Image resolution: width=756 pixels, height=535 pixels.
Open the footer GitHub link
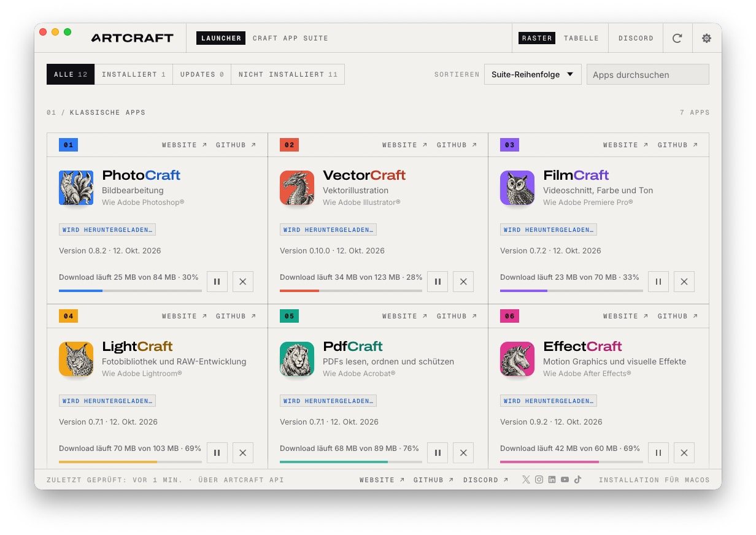click(x=433, y=480)
